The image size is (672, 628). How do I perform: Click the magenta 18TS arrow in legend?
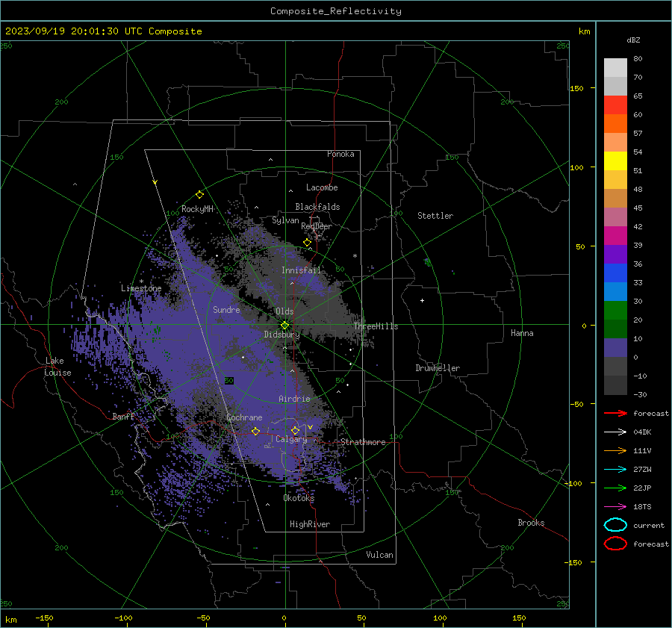point(615,506)
